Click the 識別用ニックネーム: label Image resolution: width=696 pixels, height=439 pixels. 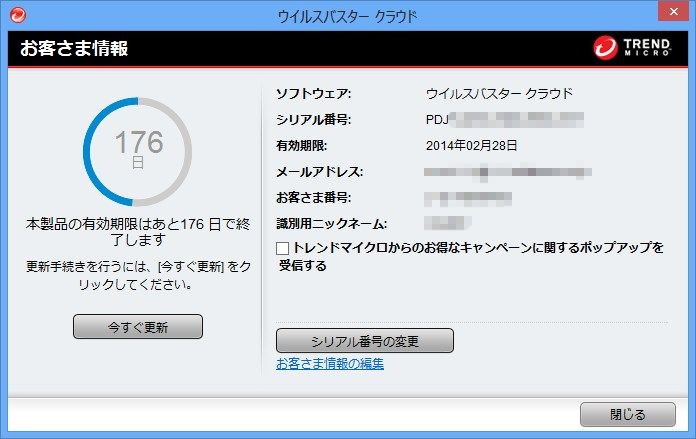331,223
